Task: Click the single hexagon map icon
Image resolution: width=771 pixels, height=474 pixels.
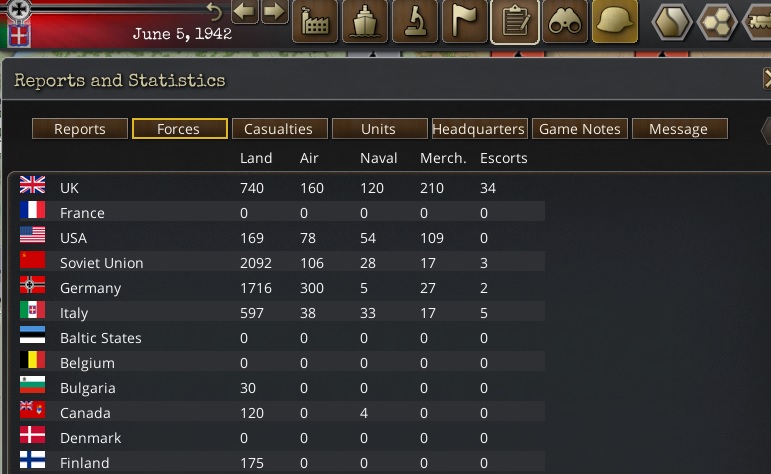Action: [672, 21]
